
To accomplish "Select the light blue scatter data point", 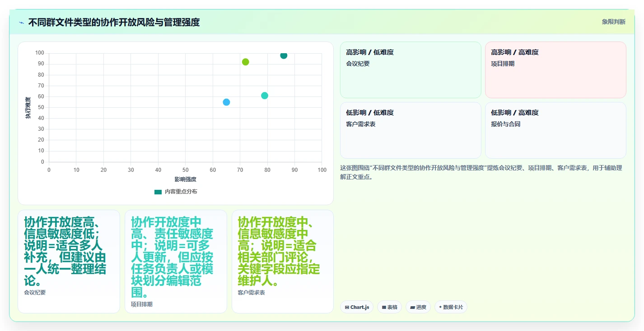I will coord(226,102).
